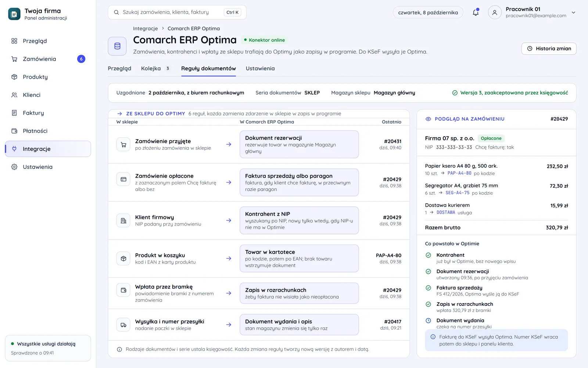Screen dimensions: 588x368
Task: Open the Towar w kartotece rule card
Action: click(299, 258)
